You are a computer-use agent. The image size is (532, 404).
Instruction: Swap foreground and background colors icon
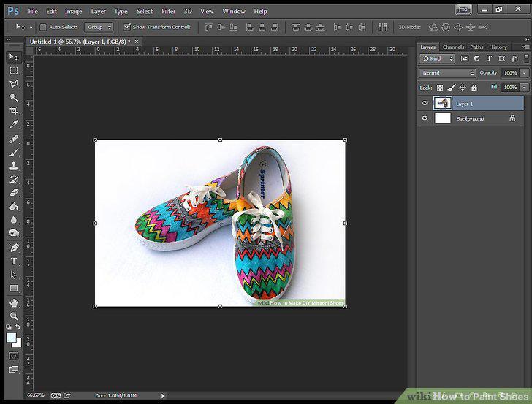18,327
